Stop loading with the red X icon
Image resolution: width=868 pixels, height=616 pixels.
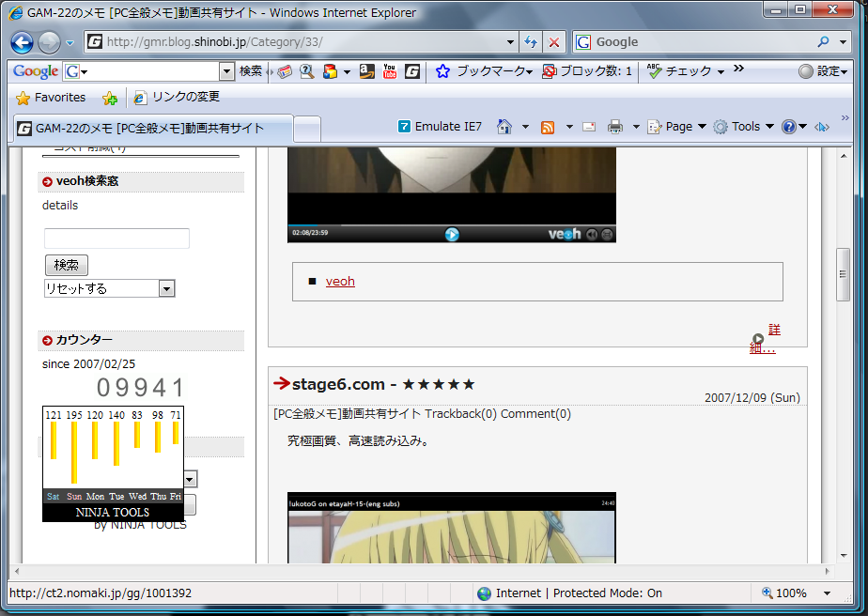coord(553,42)
